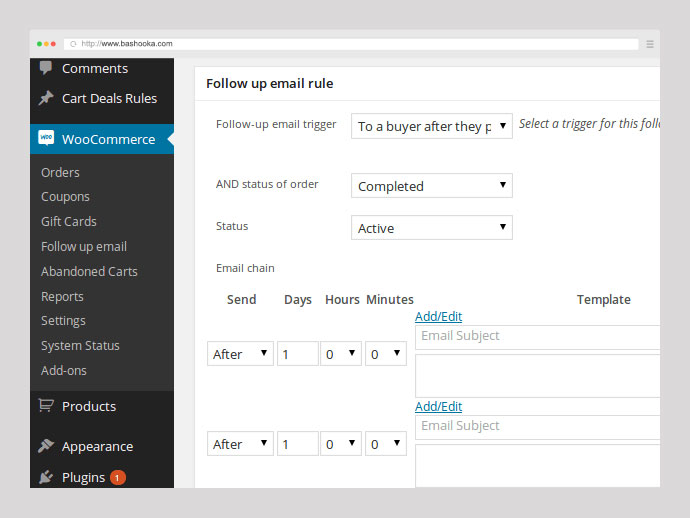Click the Plugins plug icon
The image size is (690, 518).
click(46, 477)
